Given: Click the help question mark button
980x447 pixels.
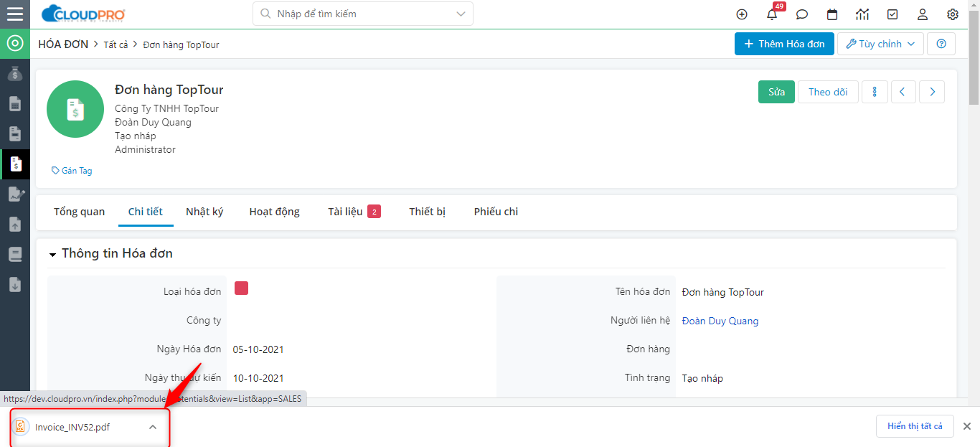Looking at the screenshot, I should click(x=941, y=44).
